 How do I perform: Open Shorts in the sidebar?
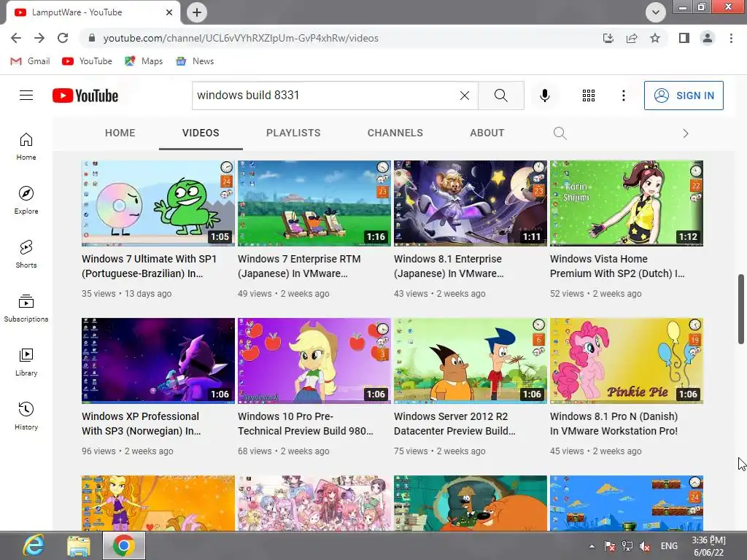pyautogui.click(x=26, y=254)
